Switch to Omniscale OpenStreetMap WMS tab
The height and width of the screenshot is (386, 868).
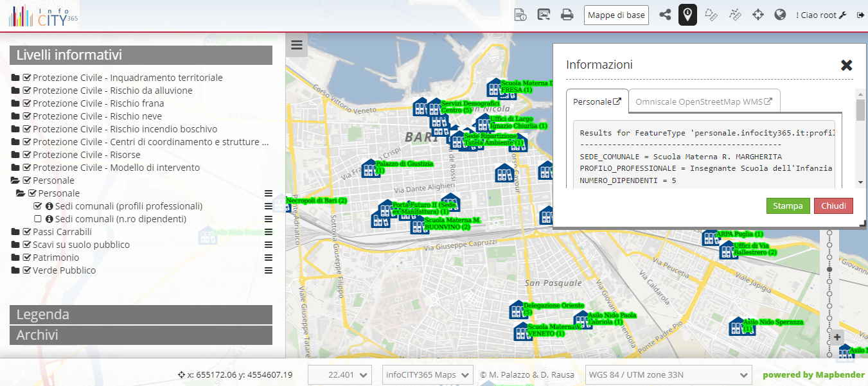[x=704, y=101]
